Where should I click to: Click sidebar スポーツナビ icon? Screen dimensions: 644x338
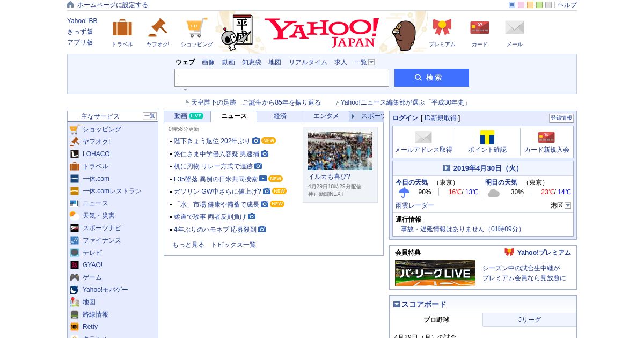[x=75, y=228]
